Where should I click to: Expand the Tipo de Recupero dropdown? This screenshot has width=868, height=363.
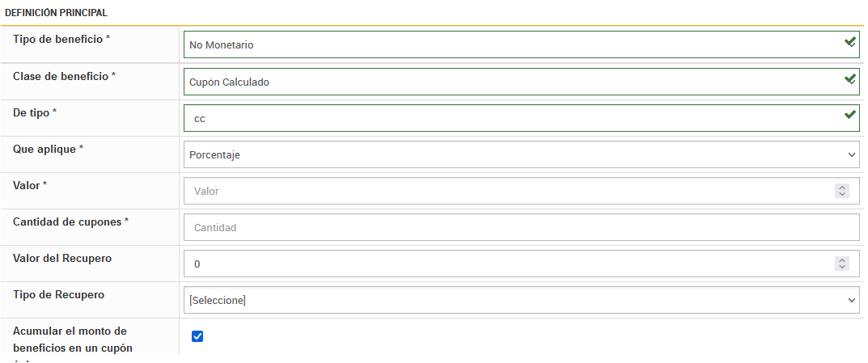click(521, 300)
